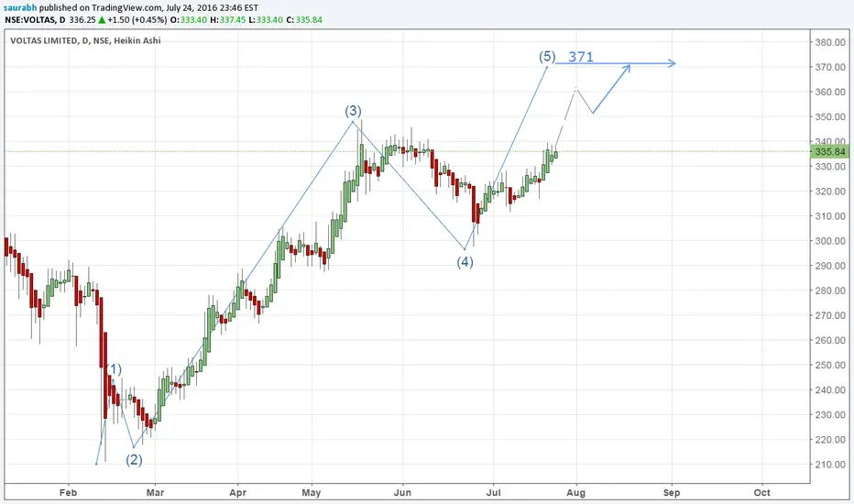This screenshot has width=854, height=504.
Task: Click the 210.00 price axis label
Action: (830, 465)
